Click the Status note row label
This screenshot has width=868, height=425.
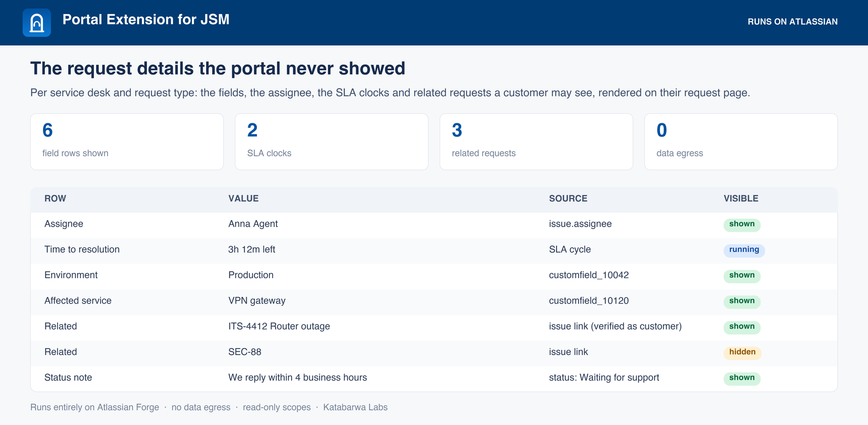pos(68,377)
